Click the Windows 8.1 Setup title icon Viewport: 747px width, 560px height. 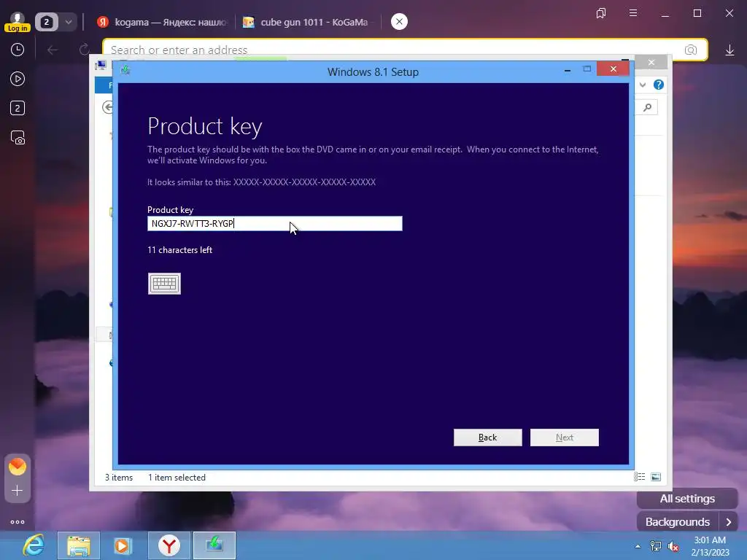coord(125,71)
